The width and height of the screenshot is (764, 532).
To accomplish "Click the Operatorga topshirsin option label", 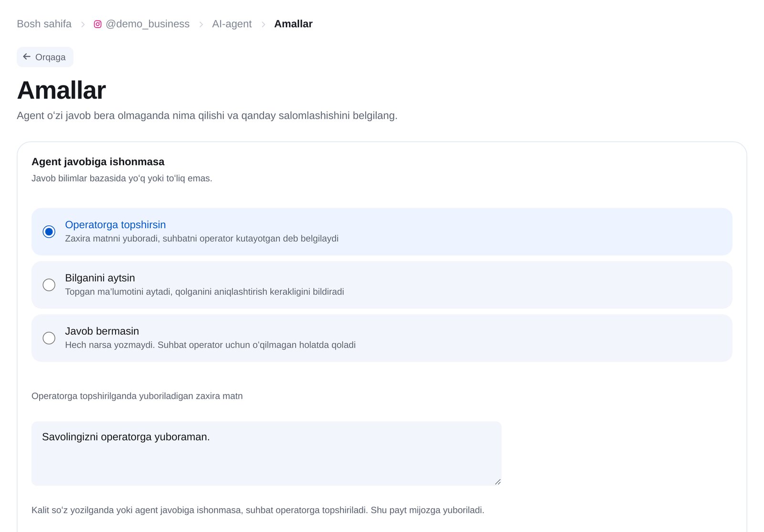I will pyautogui.click(x=115, y=225).
